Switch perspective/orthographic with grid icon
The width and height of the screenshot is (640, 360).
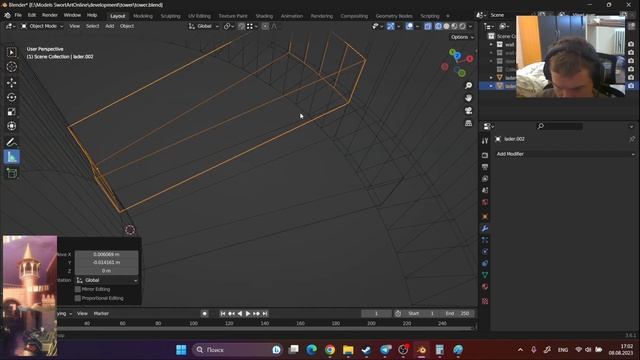(468, 123)
